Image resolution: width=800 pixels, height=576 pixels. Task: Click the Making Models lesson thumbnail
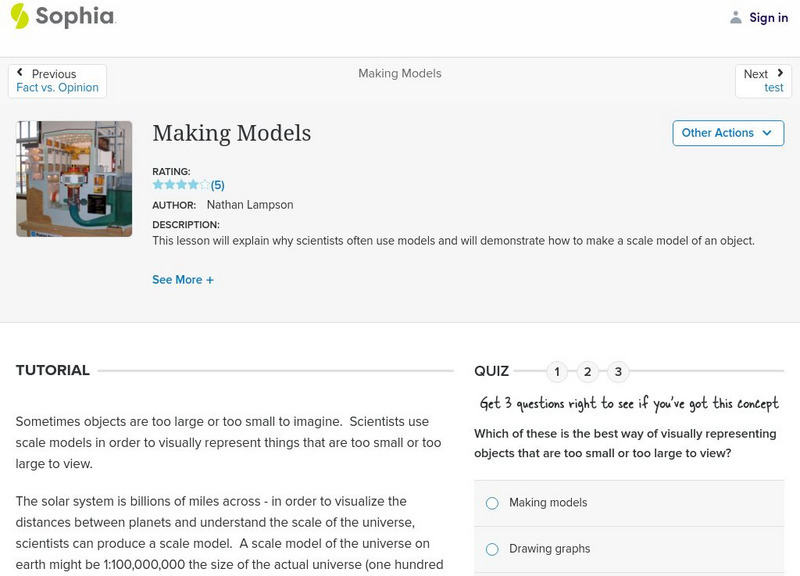click(74, 179)
